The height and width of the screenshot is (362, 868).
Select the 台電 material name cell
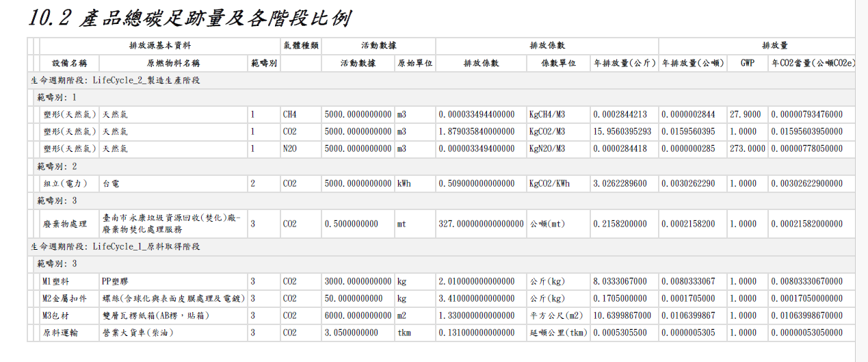pos(173,183)
